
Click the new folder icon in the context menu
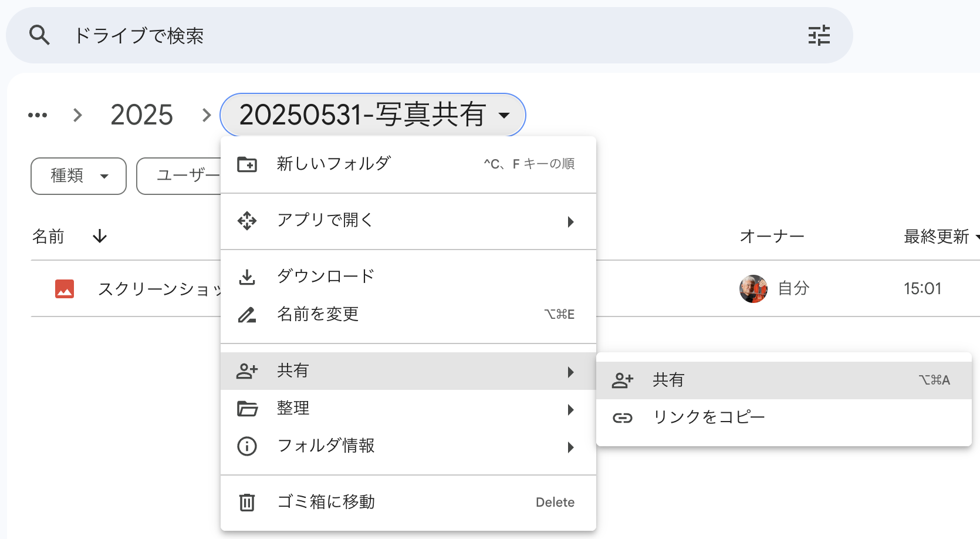pyautogui.click(x=247, y=164)
